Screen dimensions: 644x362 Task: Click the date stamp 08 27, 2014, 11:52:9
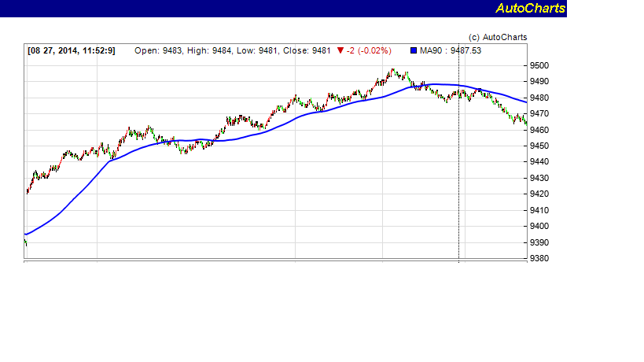[x=72, y=50]
